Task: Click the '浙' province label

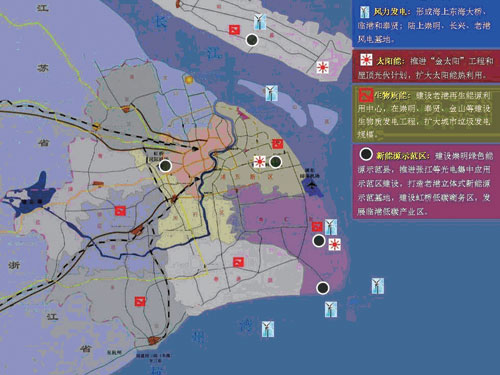Action: point(14,265)
